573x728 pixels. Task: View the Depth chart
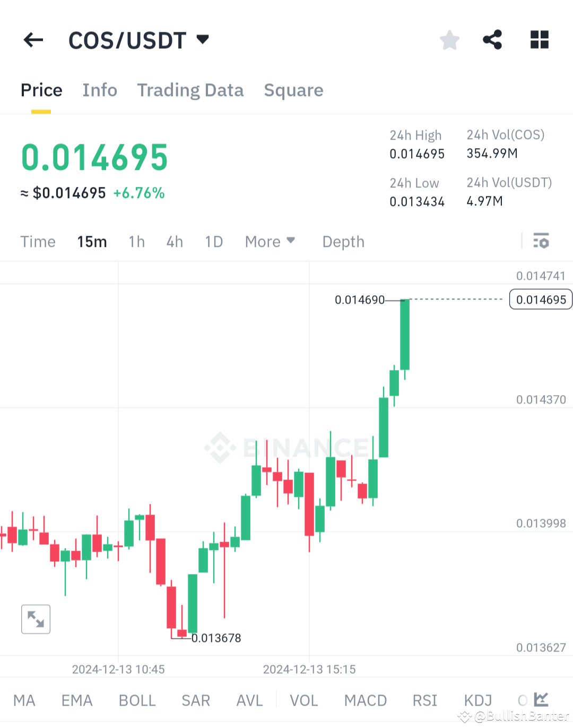coord(343,241)
